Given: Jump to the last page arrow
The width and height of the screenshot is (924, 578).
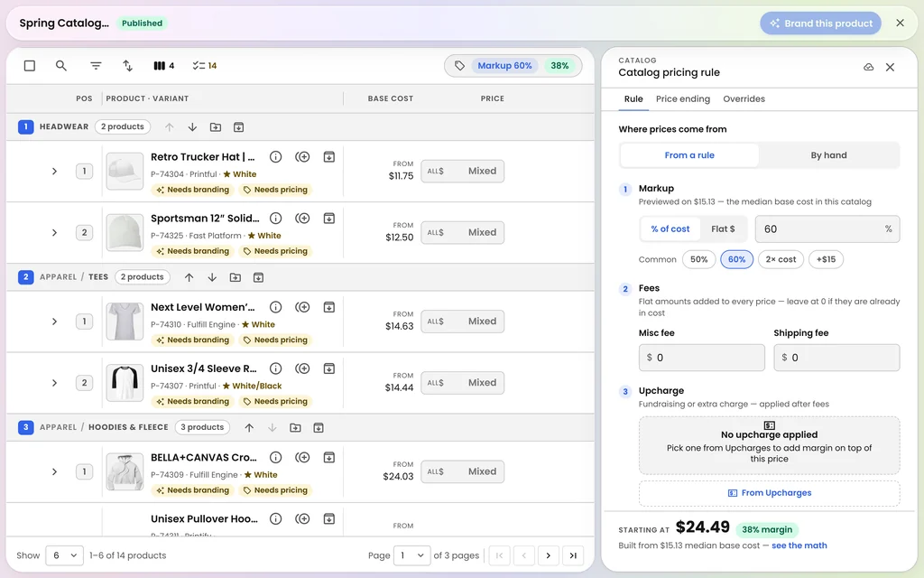Looking at the screenshot, I should [573, 555].
